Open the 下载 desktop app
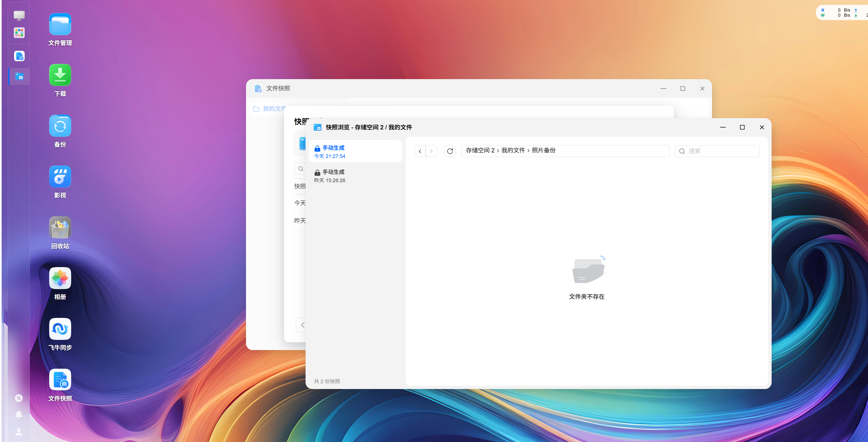Viewport: 868px width, 442px height. tap(60, 75)
